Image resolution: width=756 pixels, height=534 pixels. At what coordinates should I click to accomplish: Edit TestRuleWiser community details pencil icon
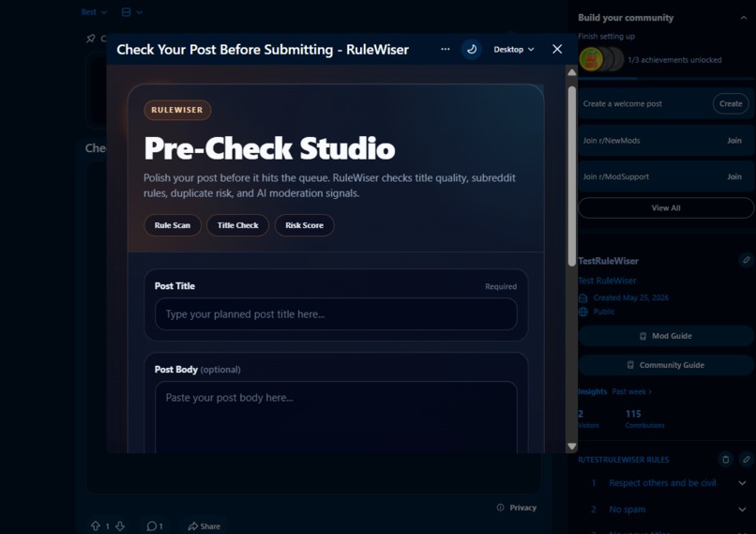point(746,260)
